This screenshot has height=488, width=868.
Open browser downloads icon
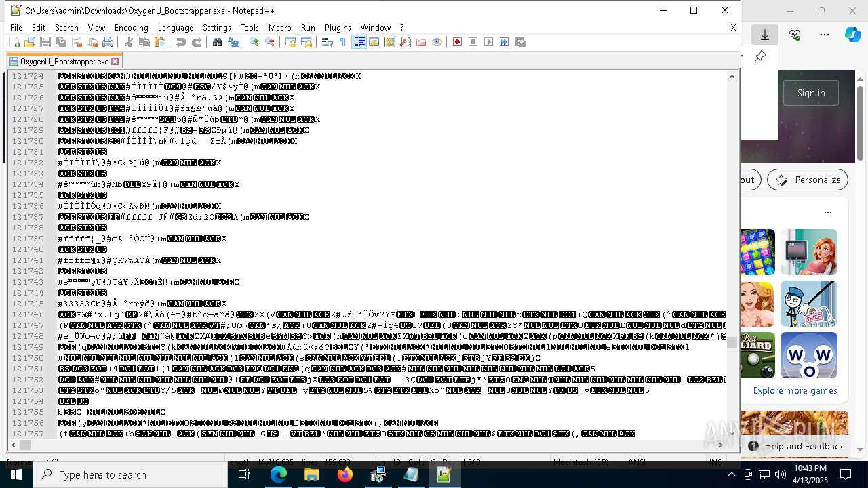(x=765, y=35)
